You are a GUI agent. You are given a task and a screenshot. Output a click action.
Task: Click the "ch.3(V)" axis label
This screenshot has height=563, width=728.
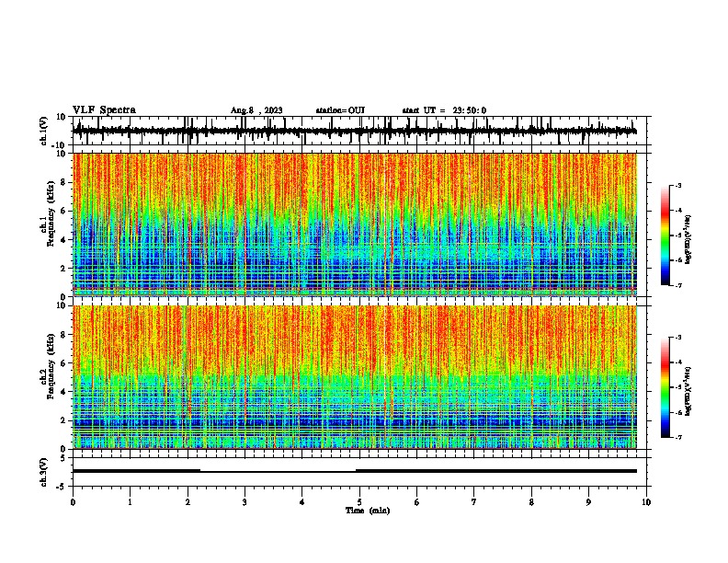44,472
